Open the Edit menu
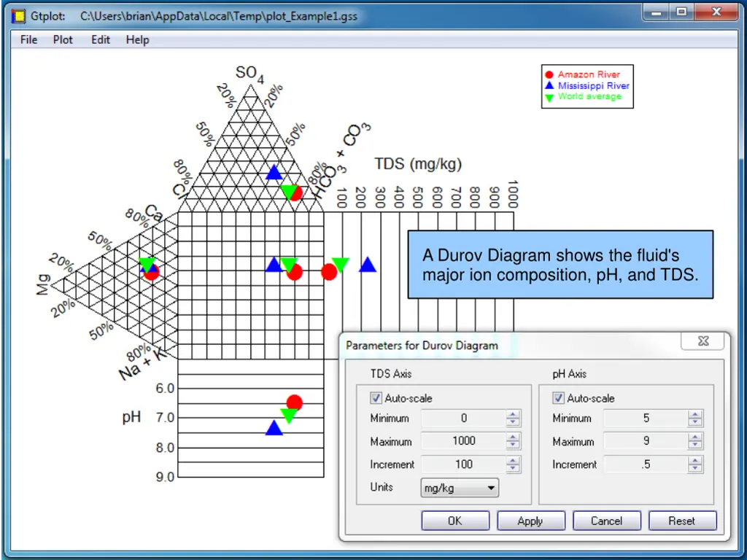Screen dimensions: 747x560 (101, 40)
